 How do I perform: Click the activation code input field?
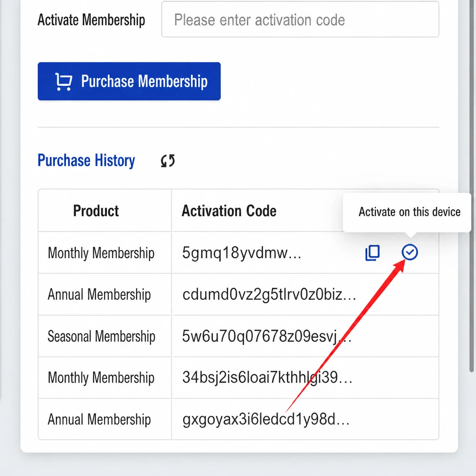click(x=300, y=20)
